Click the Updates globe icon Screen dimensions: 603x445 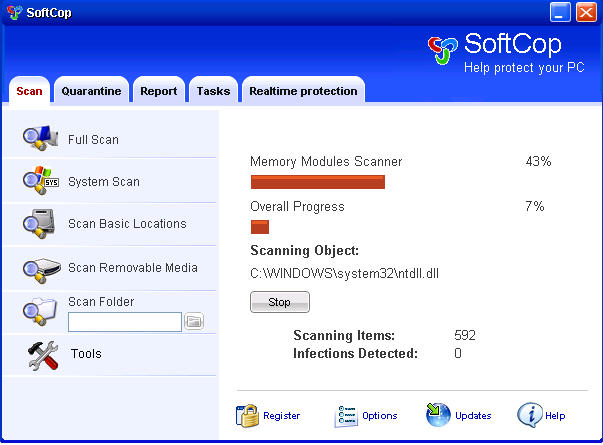click(438, 415)
